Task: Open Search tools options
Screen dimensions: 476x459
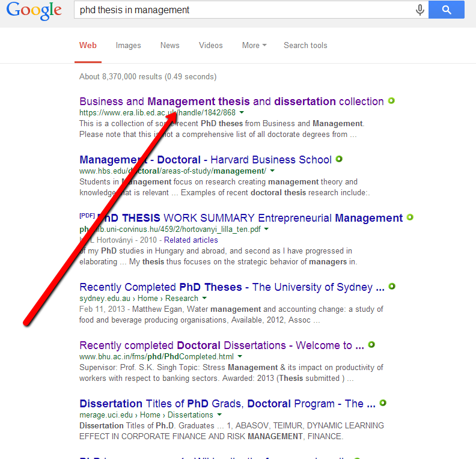Action: pos(305,46)
